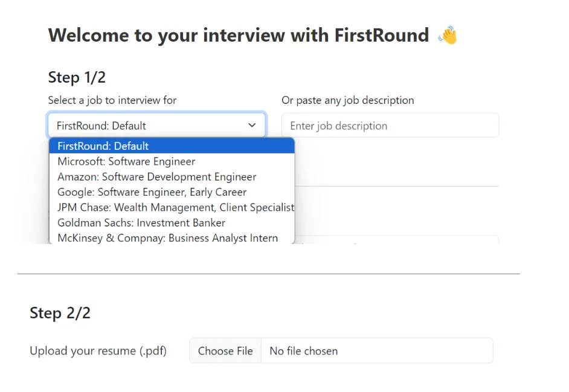Click the Step 2/2 heading
Viewport: 569px width, 392px height.
tap(60, 313)
